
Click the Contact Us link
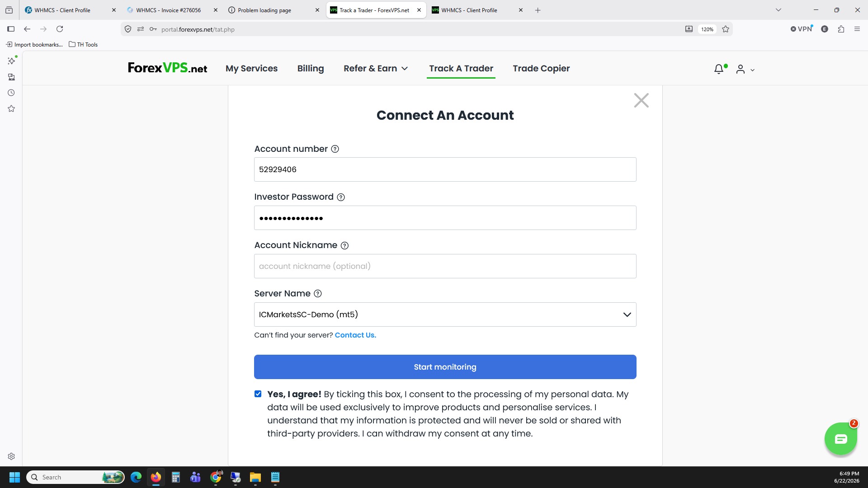pos(355,335)
